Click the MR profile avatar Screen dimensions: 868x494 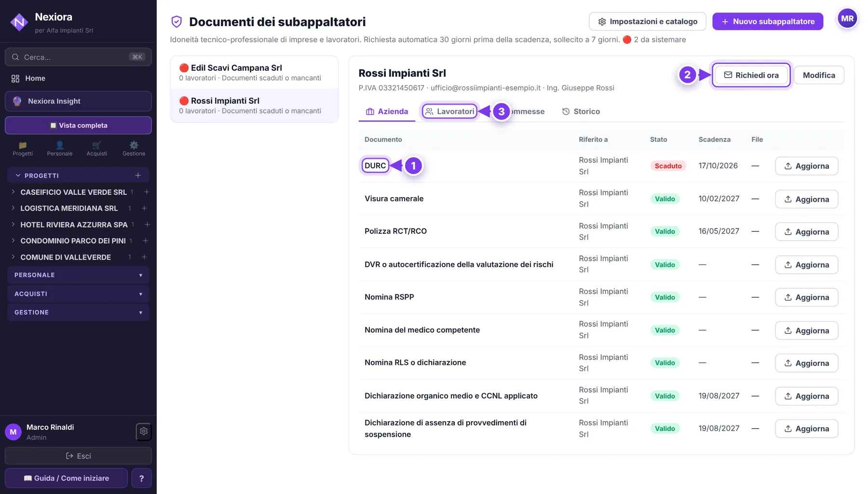847,19
